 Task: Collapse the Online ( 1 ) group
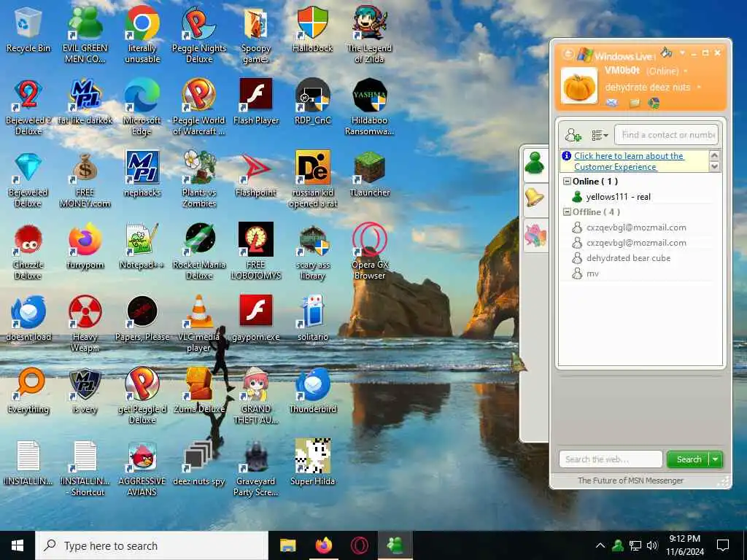pyautogui.click(x=567, y=182)
